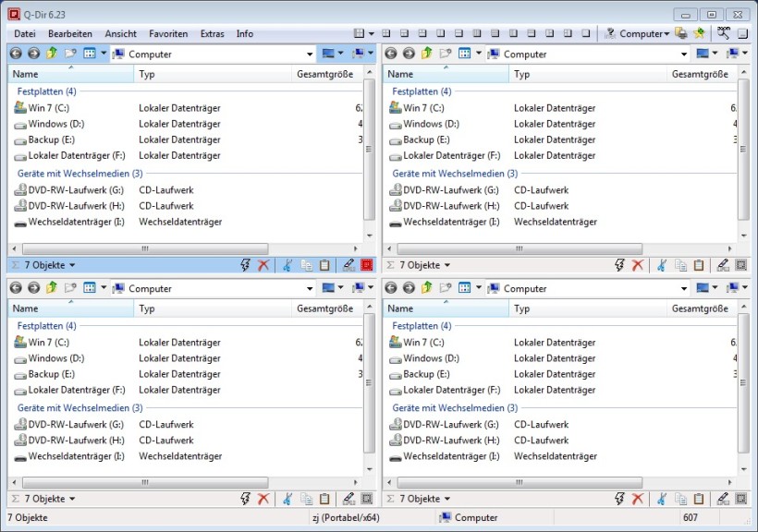Viewport: 758px width, 532px height.
Task: Switch to the single-pane layout
Action: pyautogui.click(x=586, y=33)
